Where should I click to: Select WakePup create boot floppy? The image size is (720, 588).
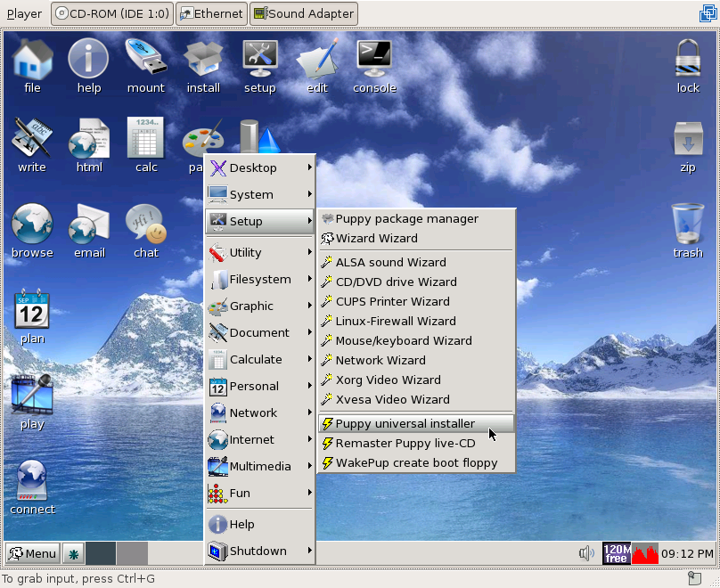pos(416,462)
